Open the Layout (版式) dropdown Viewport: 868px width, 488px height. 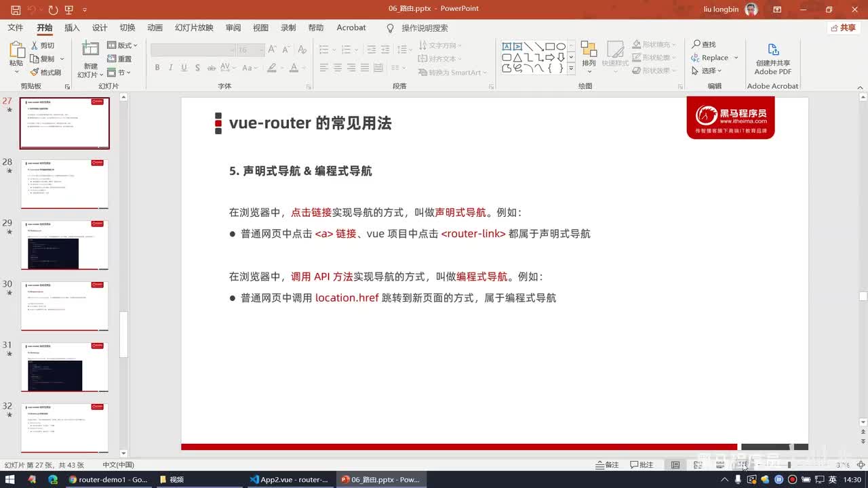(123, 45)
